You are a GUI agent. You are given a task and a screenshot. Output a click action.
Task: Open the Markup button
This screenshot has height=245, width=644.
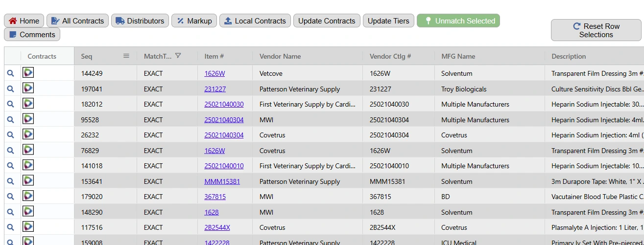pos(194,21)
